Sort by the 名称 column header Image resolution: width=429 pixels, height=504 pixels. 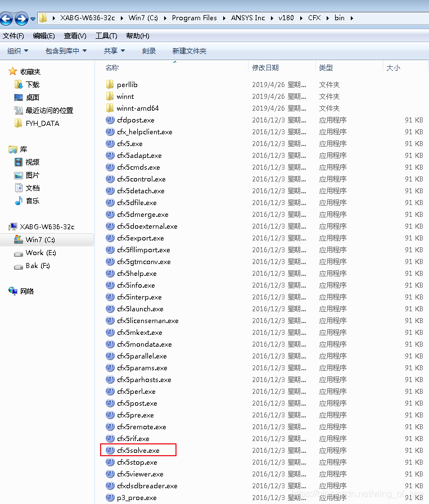(x=112, y=68)
